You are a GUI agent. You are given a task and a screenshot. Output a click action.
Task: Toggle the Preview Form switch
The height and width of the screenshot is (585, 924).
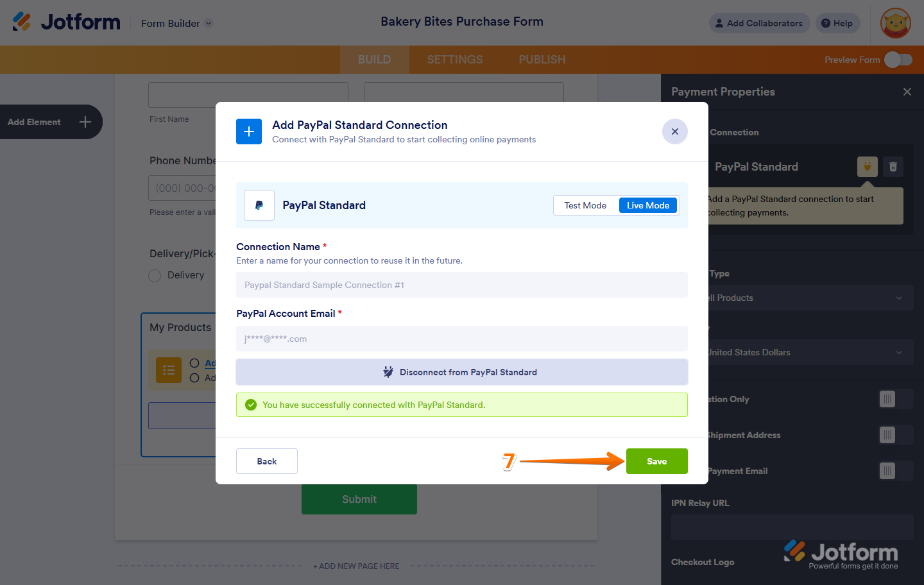click(898, 60)
